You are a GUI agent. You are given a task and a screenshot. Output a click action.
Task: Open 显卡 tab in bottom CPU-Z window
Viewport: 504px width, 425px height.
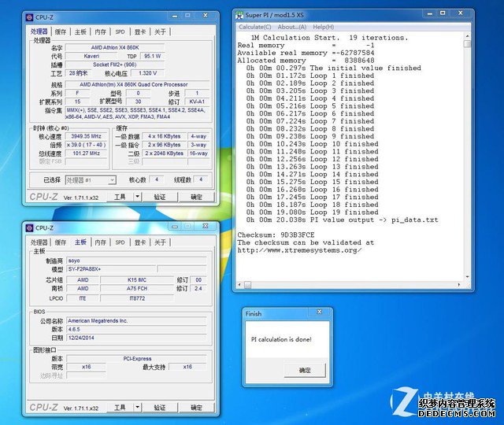[x=140, y=242]
